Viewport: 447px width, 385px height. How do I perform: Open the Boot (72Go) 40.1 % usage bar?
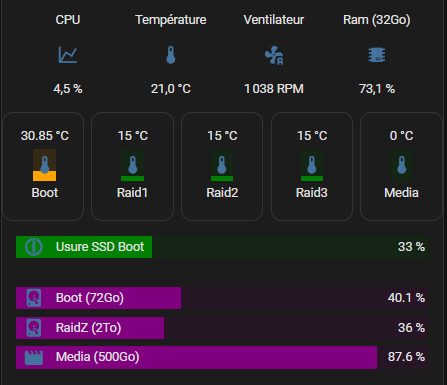click(x=222, y=298)
